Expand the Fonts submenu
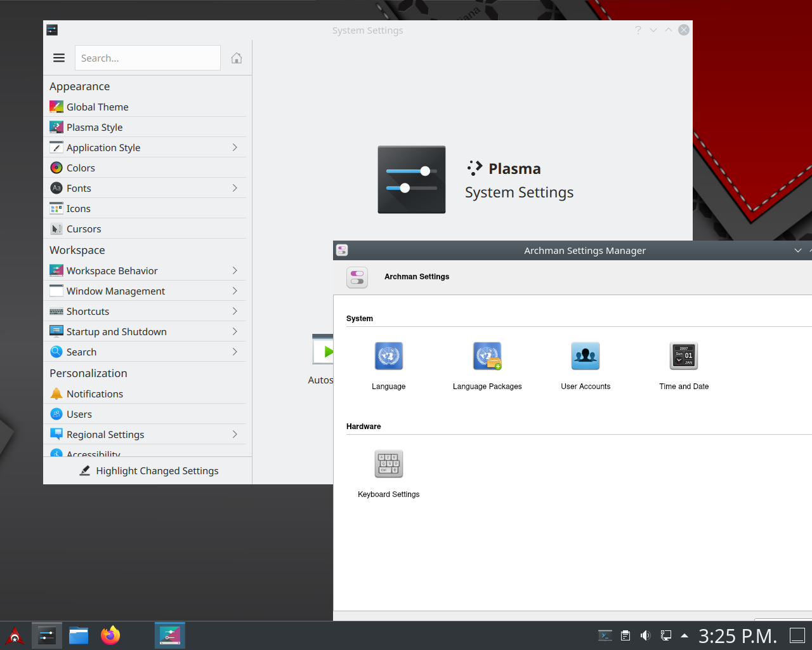The image size is (812, 650). 235,188
